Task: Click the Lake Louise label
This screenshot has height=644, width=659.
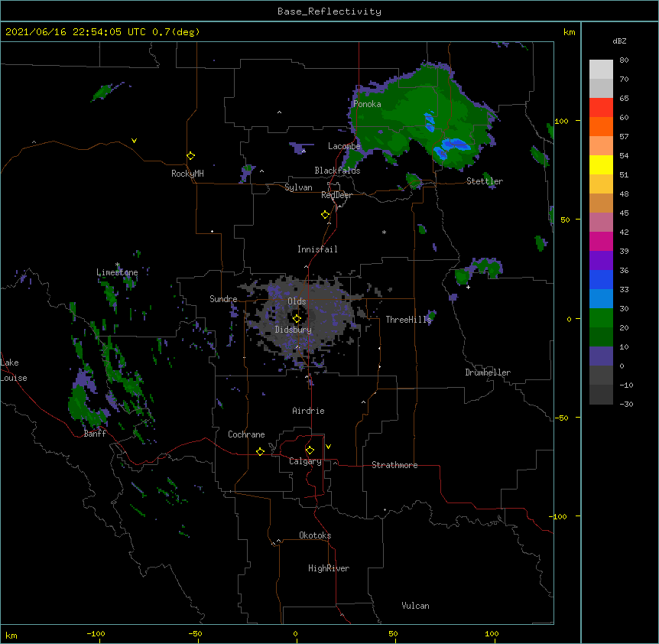Action: coord(14,370)
